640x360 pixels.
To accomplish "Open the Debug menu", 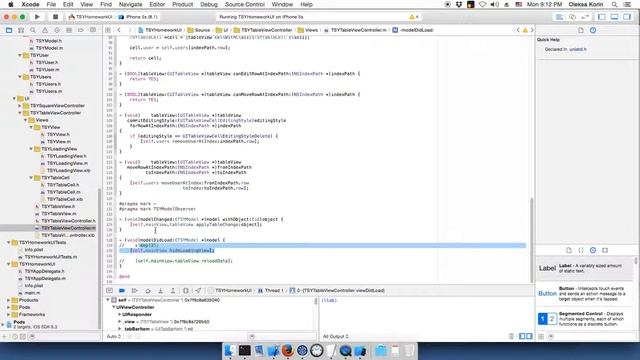I will tap(209, 4).
